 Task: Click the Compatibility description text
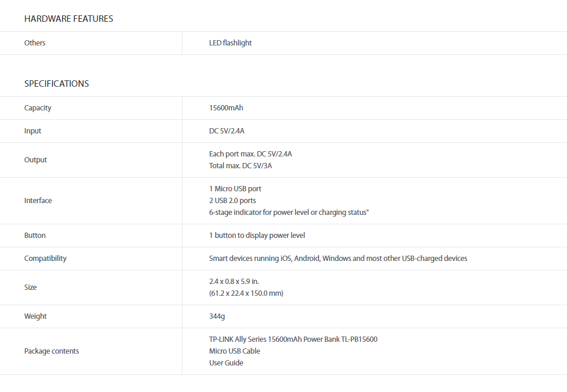click(x=338, y=259)
